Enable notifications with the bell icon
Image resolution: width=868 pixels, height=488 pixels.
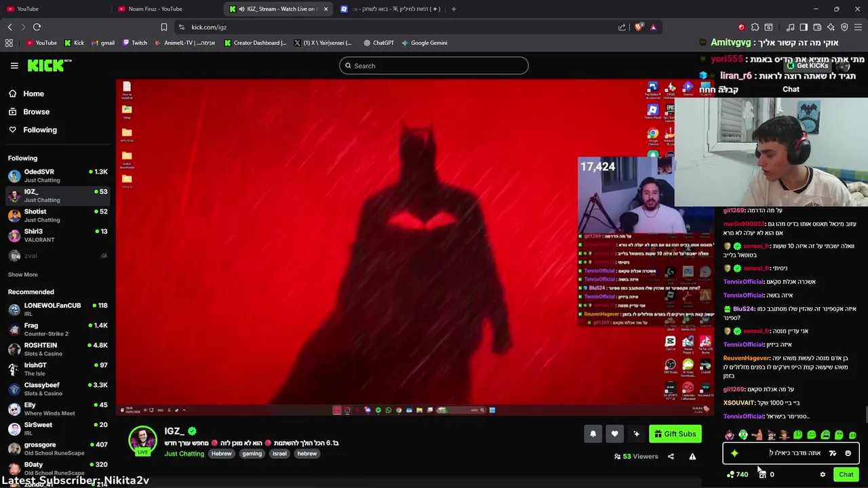pyautogui.click(x=593, y=434)
